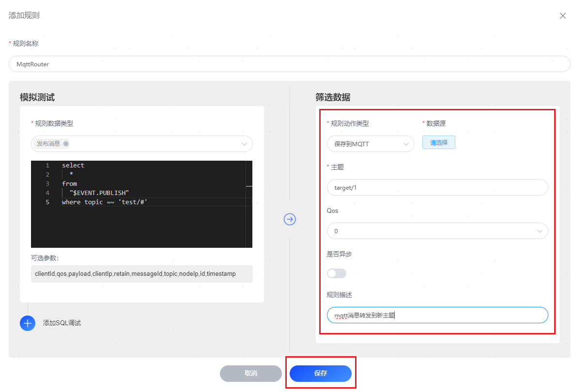Image resolution: width=574 pixels, height=392 pixels.
Task: Open the 规则动作类型 dropdown showing 保存到MQTT
Action: pyautogui.click(x=371, y=144)
